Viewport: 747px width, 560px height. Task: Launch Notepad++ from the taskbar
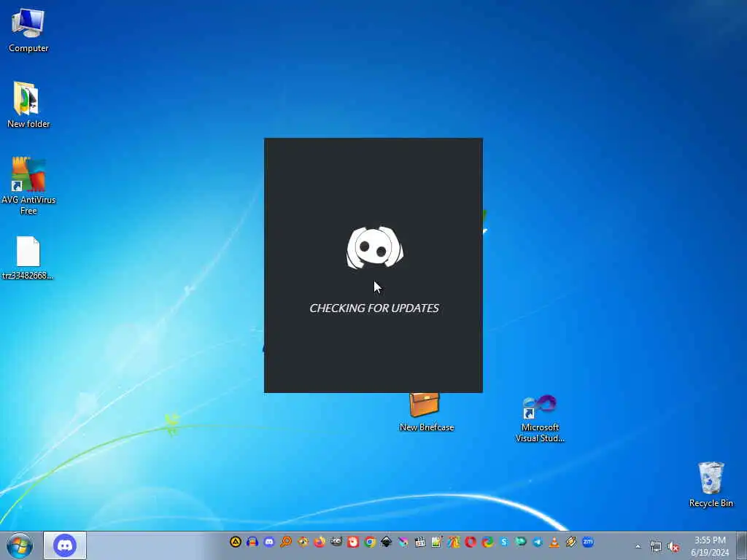436,542
